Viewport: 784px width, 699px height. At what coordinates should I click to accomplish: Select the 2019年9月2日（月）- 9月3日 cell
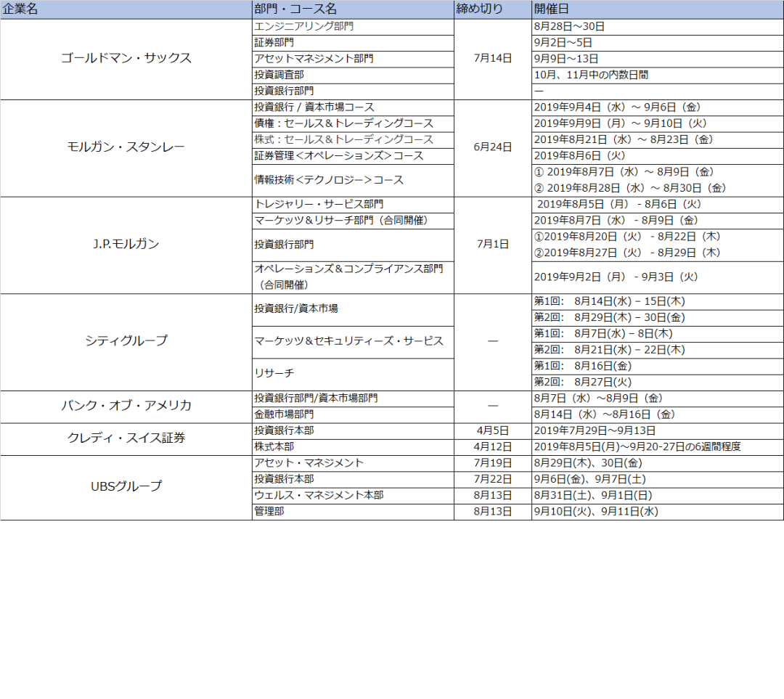click(658, 277)
